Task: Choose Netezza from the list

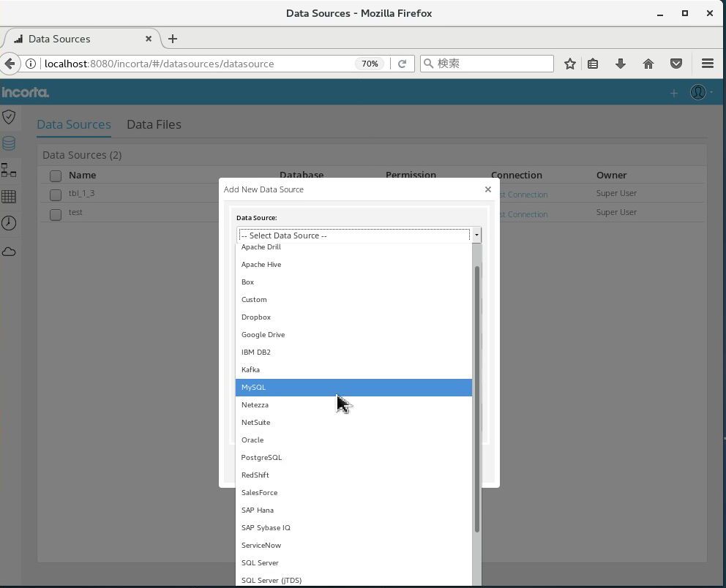Action: tap(353, 405)
